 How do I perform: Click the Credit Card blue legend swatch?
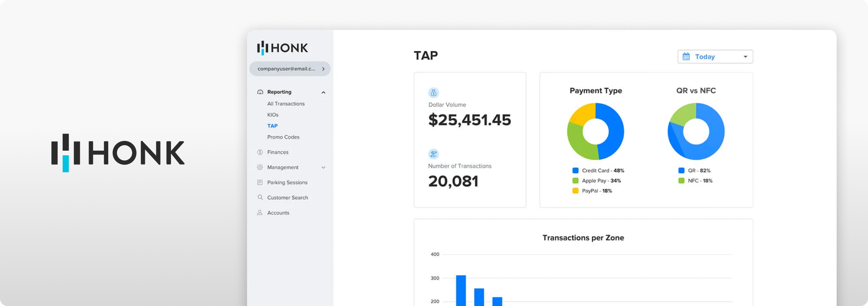coord(575,171)
